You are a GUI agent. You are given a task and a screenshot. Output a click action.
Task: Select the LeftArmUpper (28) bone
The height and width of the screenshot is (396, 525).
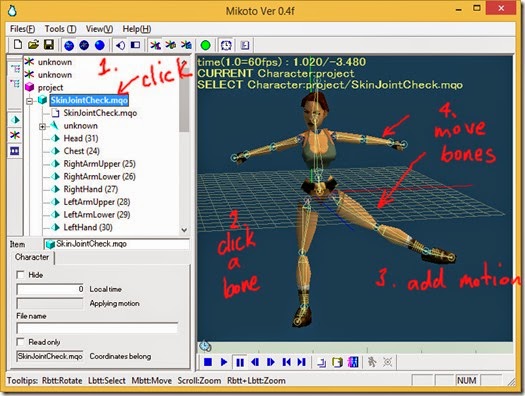point(97,202)
